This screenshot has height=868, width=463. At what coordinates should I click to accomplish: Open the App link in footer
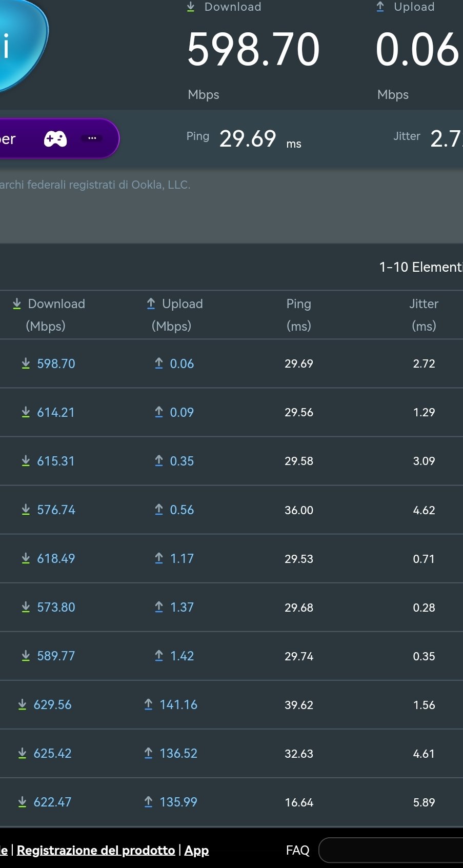196,850
